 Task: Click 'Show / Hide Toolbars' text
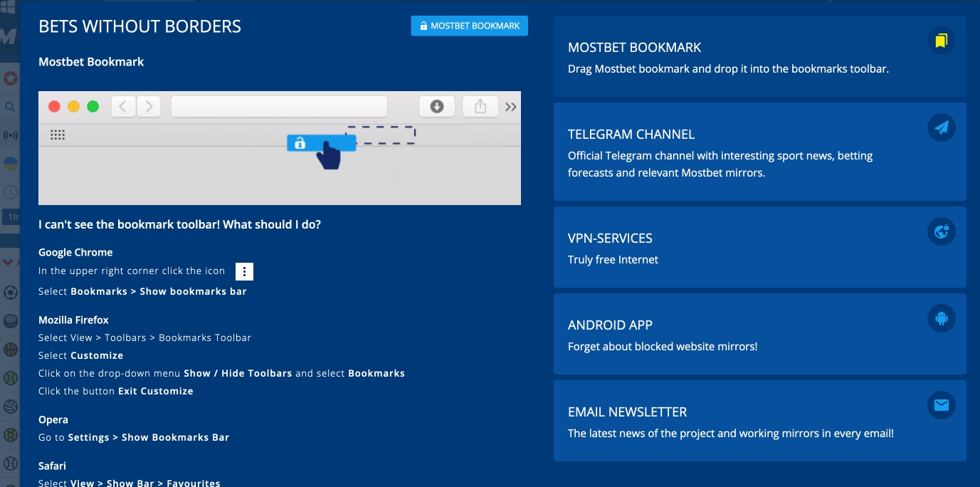(x=238, y=373)
